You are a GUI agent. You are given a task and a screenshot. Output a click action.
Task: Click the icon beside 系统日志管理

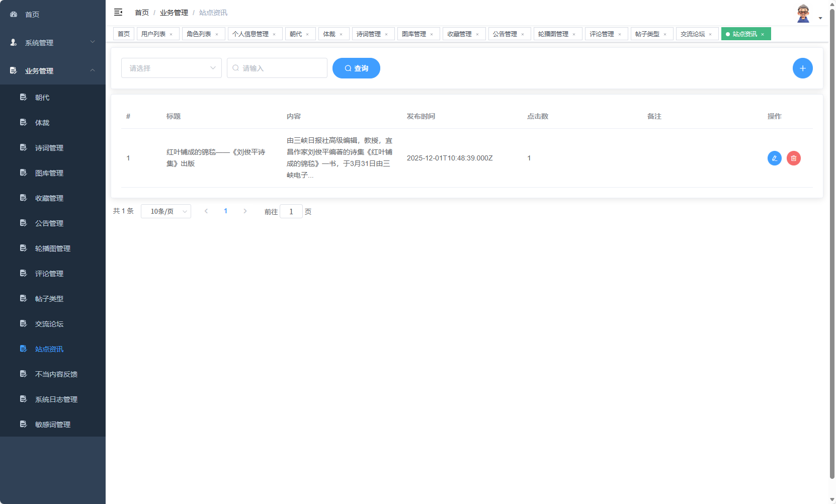coord(23,399)
